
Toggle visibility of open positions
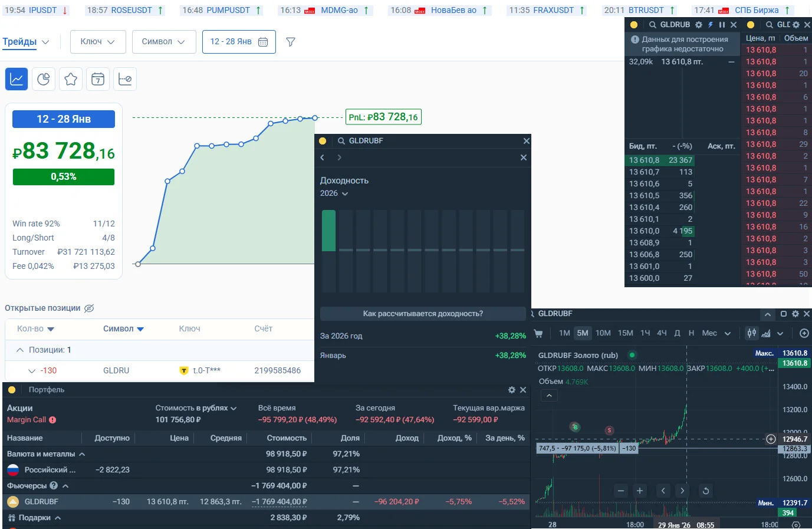tap(89, 308)
